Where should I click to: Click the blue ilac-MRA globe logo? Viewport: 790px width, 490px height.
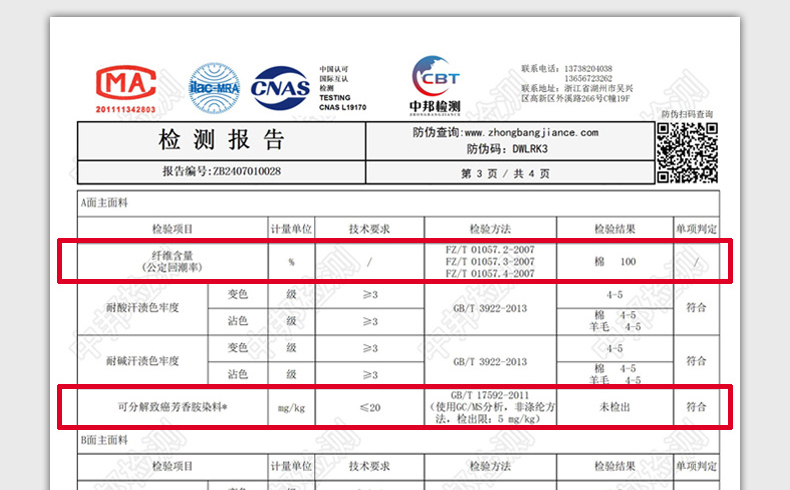[214, 88]
